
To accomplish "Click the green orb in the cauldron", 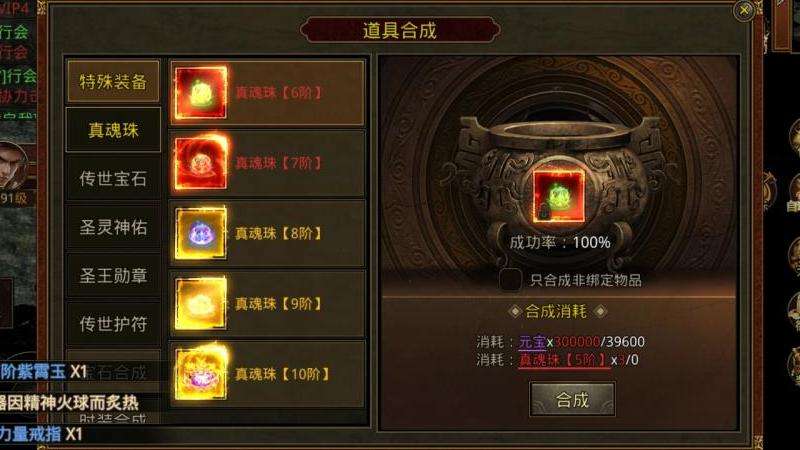I will [559, 196].
